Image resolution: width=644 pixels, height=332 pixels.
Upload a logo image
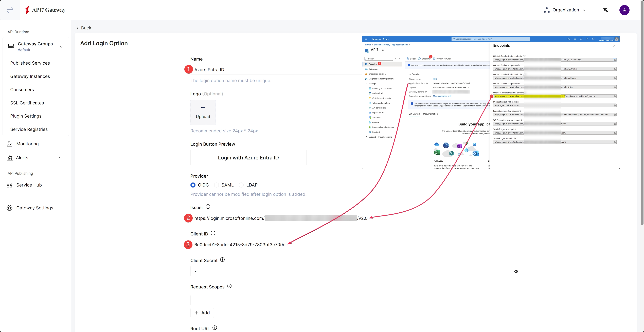203,113
